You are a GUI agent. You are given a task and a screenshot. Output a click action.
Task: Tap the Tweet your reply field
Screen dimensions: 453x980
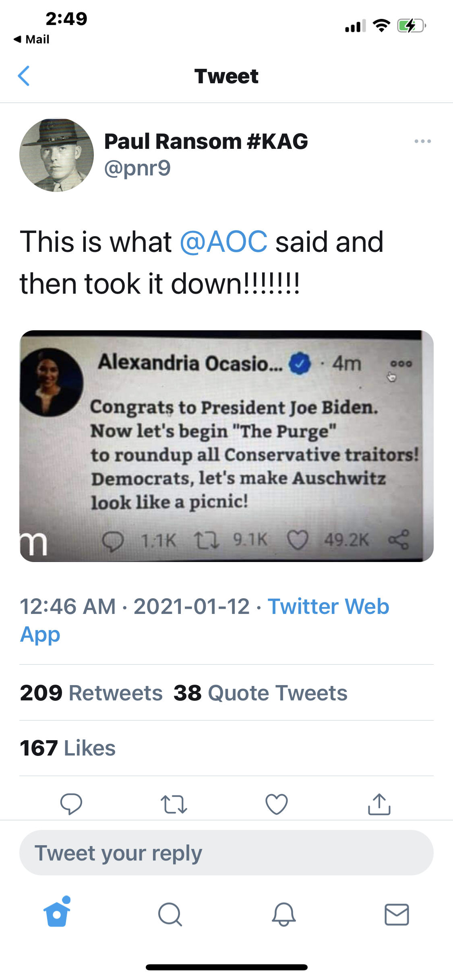click(x=226, y=853)
